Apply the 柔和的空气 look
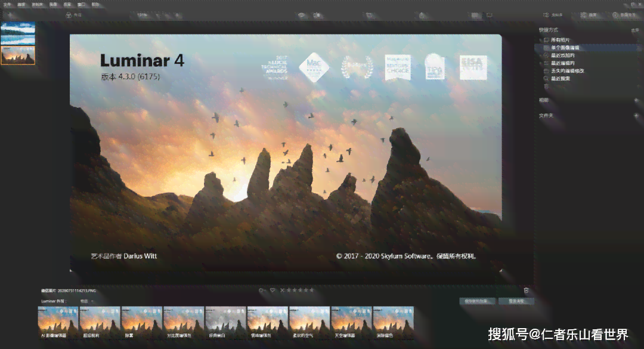Image resolution: width=644 pixels, height=349 pixels. pyautogui.click(x=309, y=323)
